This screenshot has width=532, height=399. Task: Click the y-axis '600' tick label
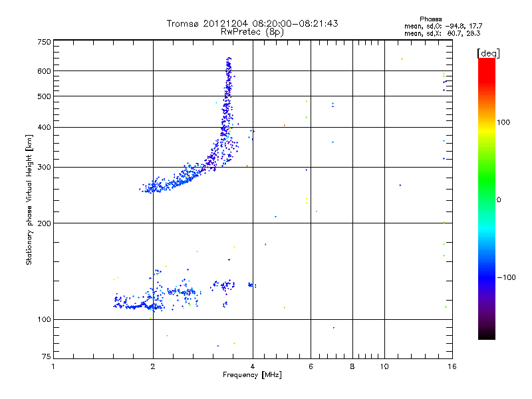pos(44,71)
